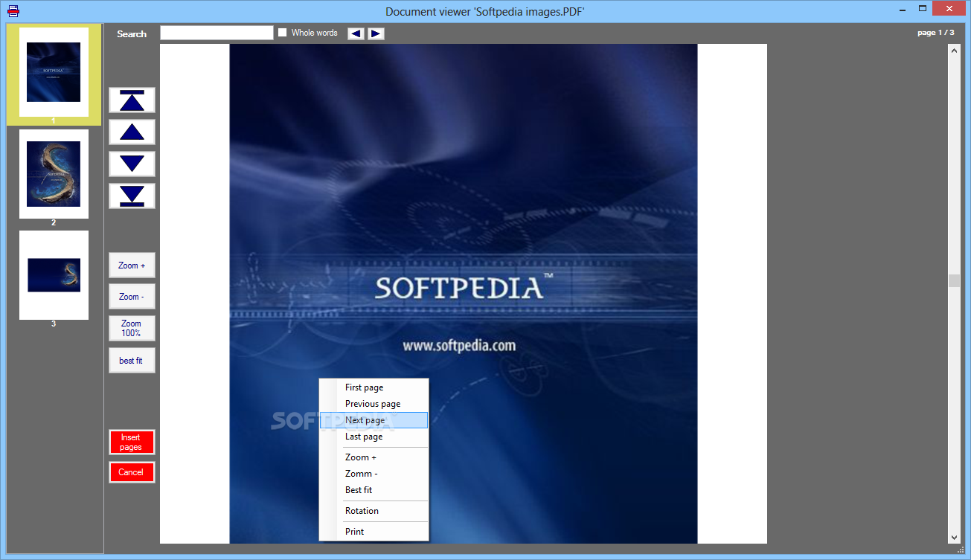Reset view with Zoom 100% button
This screenshot has width=971, height=560.
132,328
